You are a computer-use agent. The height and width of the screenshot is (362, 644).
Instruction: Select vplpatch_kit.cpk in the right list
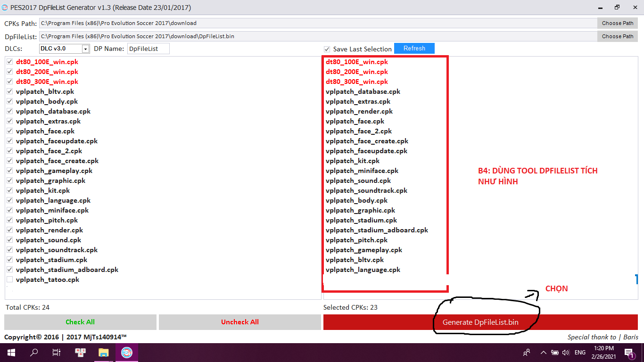[x=353, y=161]
